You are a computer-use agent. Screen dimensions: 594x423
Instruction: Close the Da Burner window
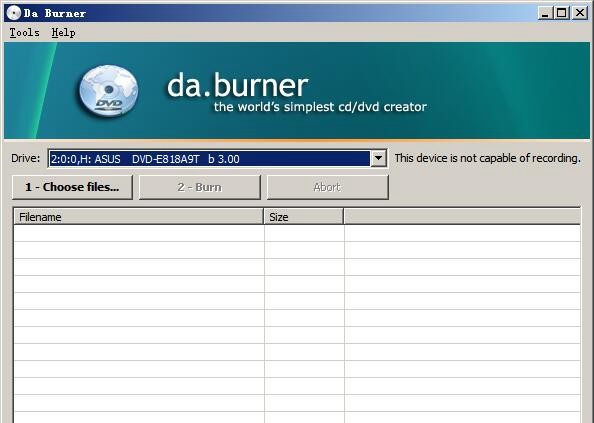coord(580,13)
